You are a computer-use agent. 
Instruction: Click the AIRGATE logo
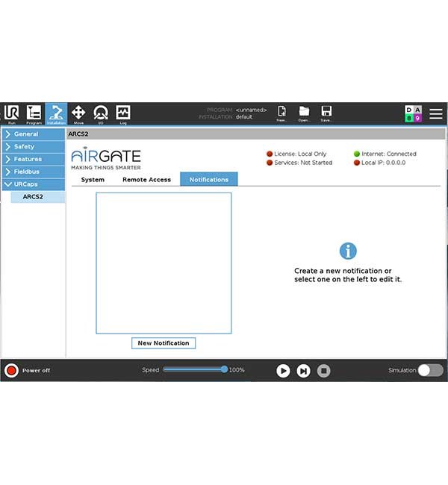point(106,158)
